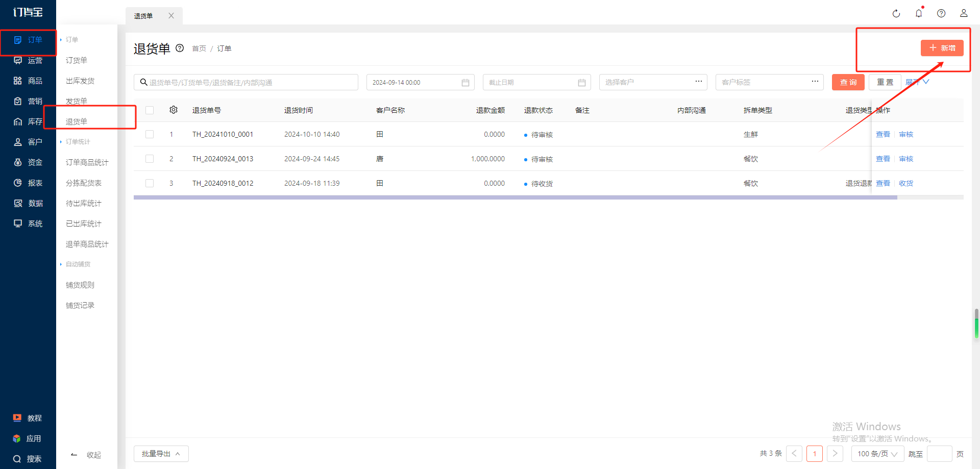The width and height of the screenshot is (980, 469).
Task: Select 退单商品统计 in the submenu
Action: coord(87,244)
